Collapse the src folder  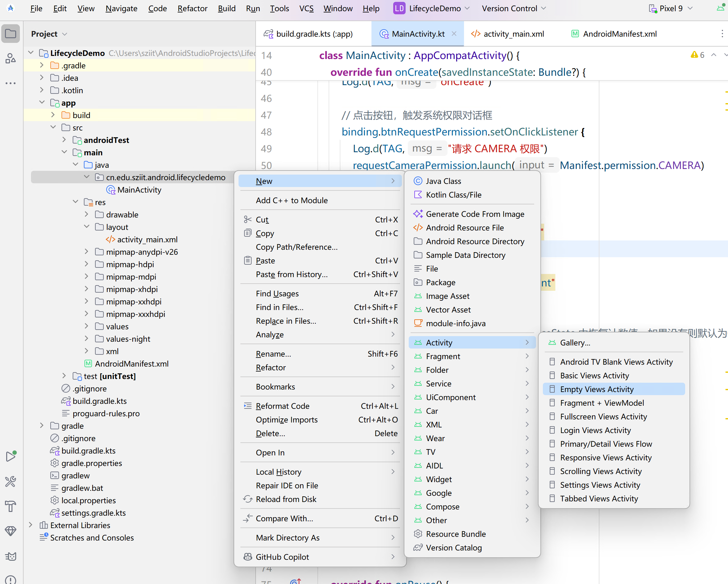point(53,127)
